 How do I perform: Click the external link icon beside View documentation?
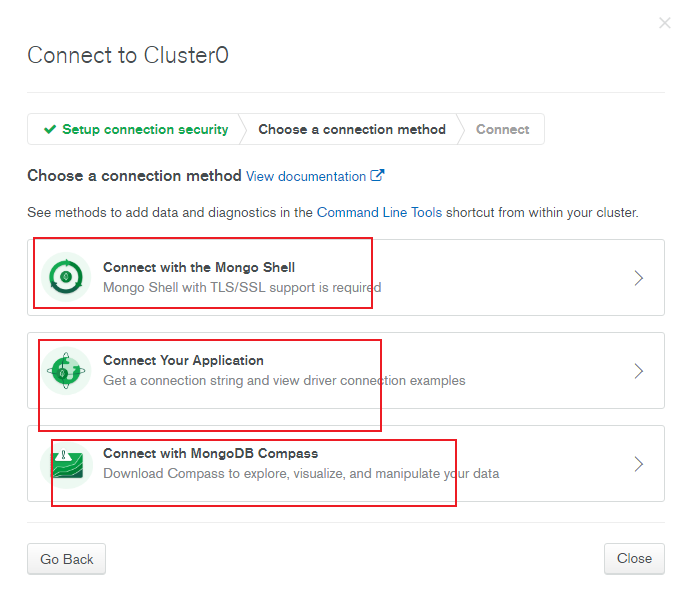pyautogui.click(x=377, y=176)
